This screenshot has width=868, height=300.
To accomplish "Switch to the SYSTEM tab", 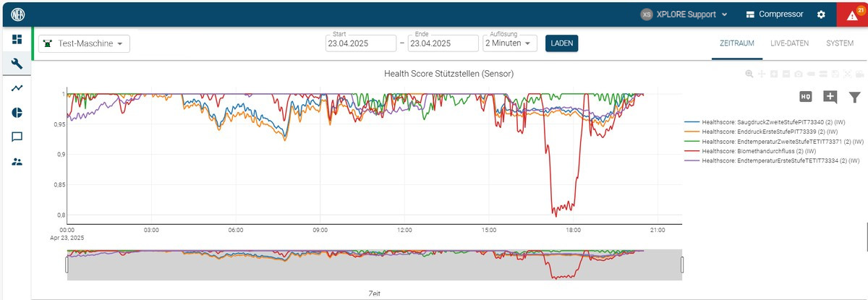I will [x=839, y=43].
